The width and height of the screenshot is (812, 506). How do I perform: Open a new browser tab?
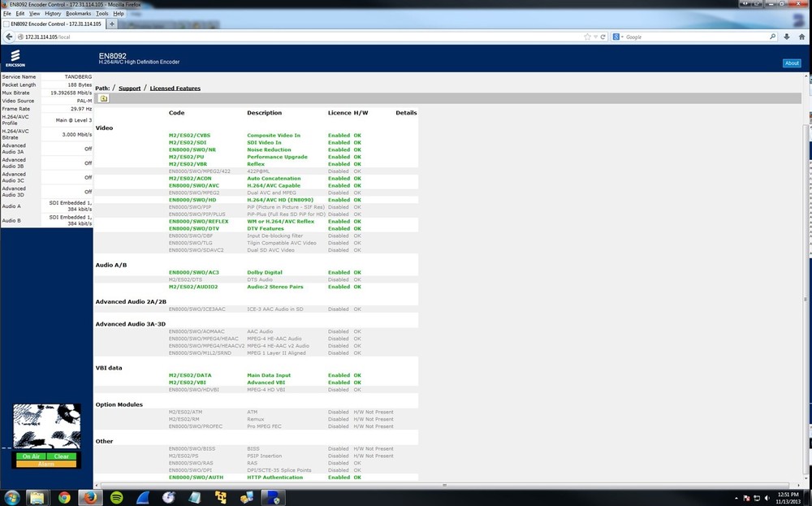coord(113,24)
